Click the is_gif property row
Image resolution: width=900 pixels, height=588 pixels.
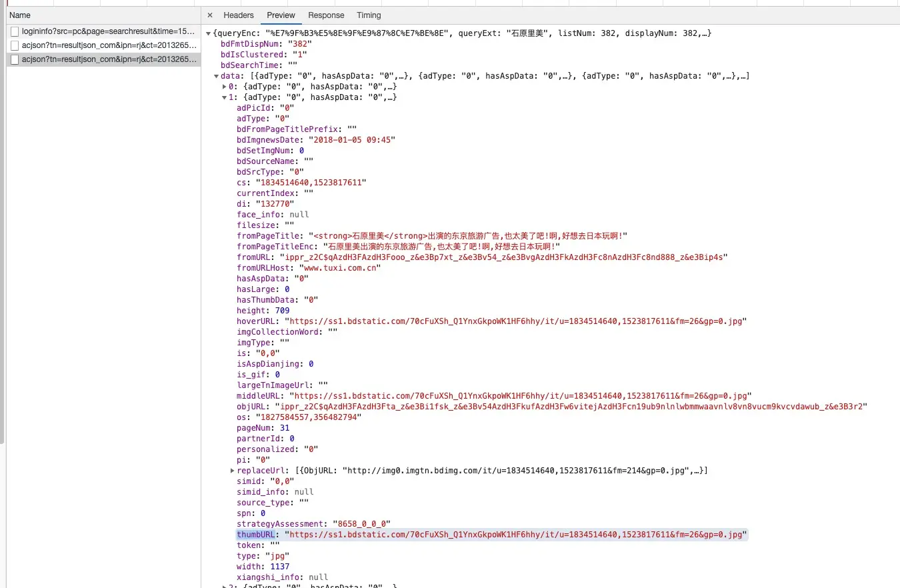[x=259, y=375]
